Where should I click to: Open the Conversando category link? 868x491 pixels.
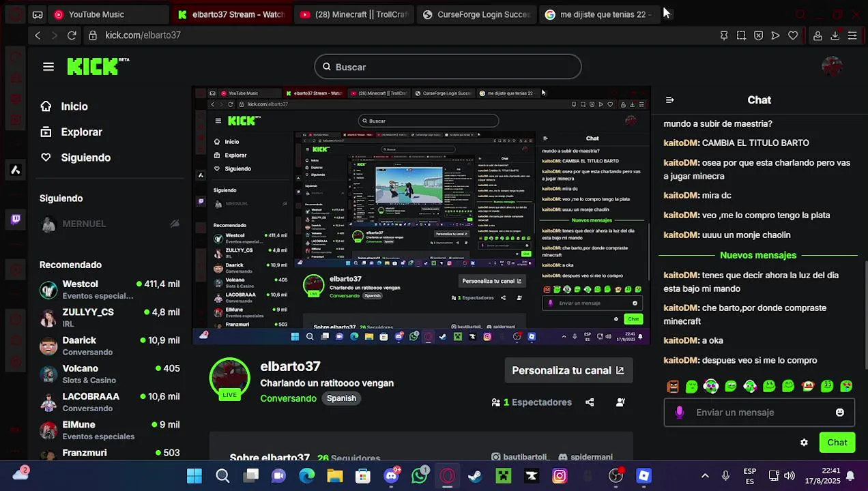tap(288, 398)
